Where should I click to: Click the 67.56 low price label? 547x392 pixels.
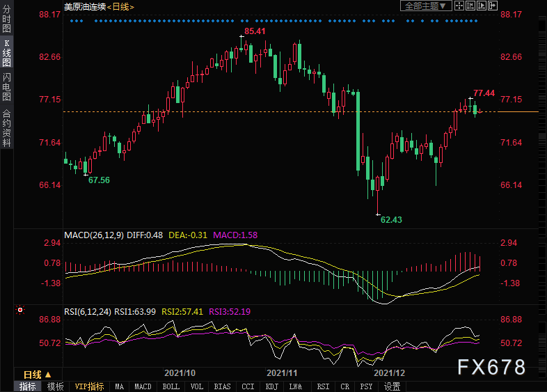click(99, 180)
